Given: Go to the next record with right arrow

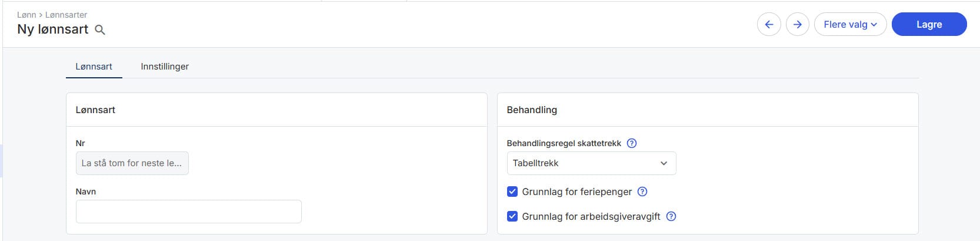Looking at the screenshot, I should click(x=798, y=25).
